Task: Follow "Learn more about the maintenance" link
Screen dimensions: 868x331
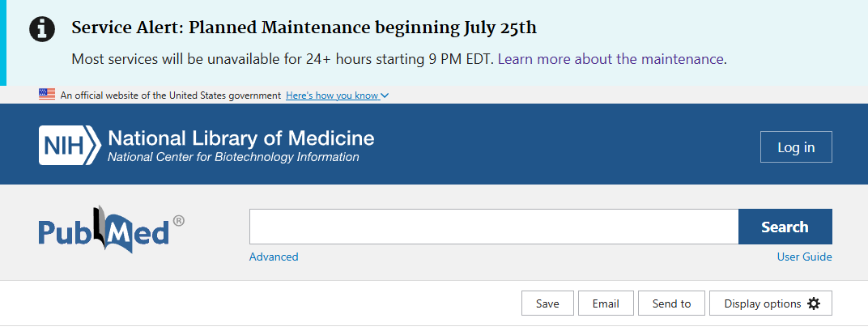Action: click(x=611, y=59)
